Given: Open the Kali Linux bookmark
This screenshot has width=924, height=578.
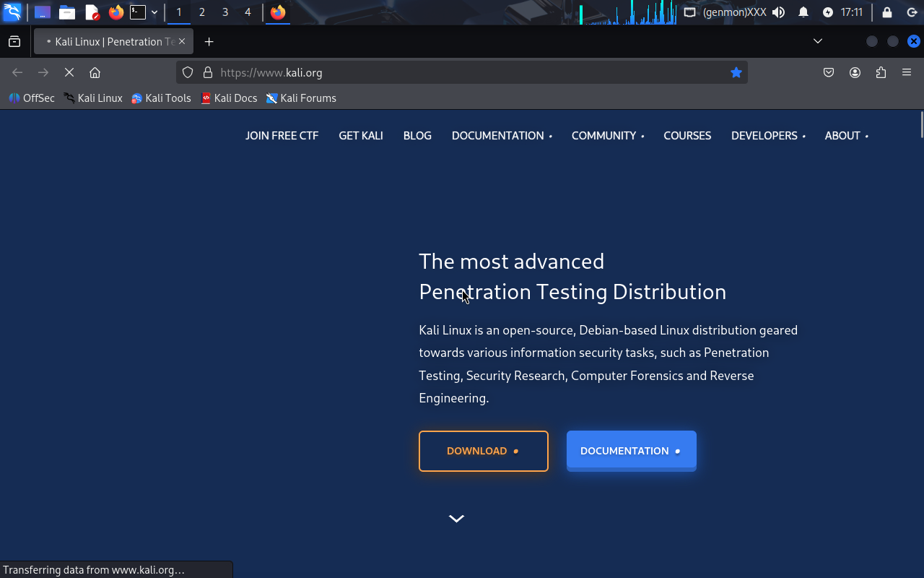Looking at the screenshot, I should pos(93,98).
